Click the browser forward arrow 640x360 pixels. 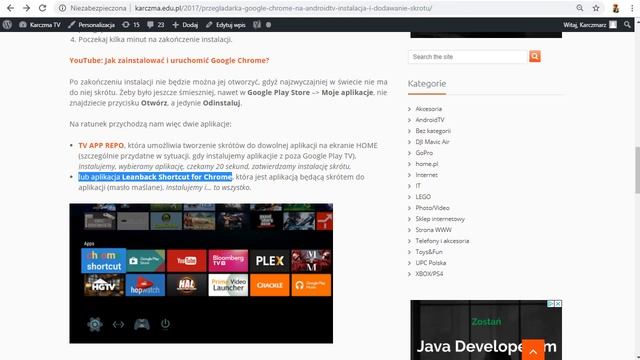27,8
